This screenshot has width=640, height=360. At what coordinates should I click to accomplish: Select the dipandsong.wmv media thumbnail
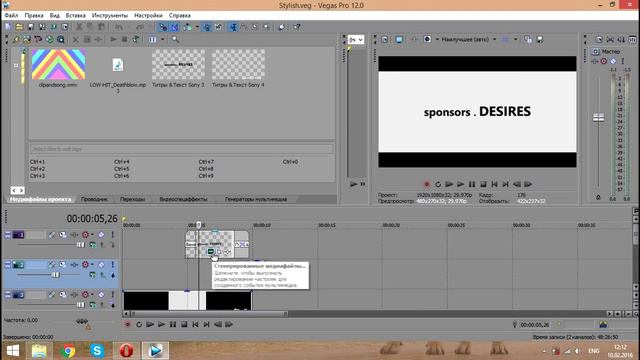click(58, 64)
